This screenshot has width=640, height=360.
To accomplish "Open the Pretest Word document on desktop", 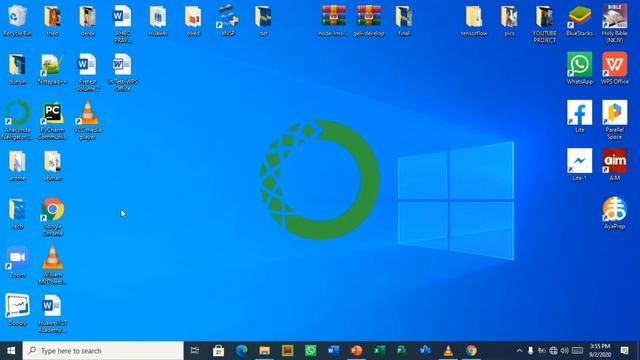I will pos(88,72).
